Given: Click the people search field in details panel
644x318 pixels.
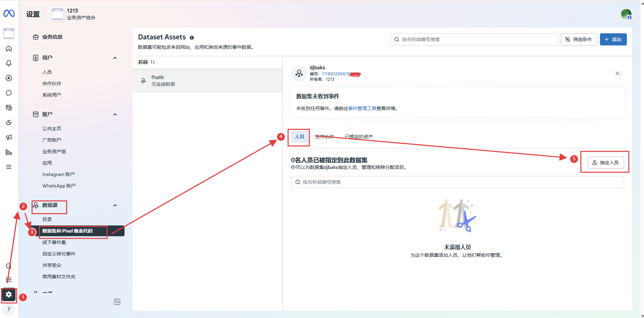Looking at the screenshot, I should 457,182.
